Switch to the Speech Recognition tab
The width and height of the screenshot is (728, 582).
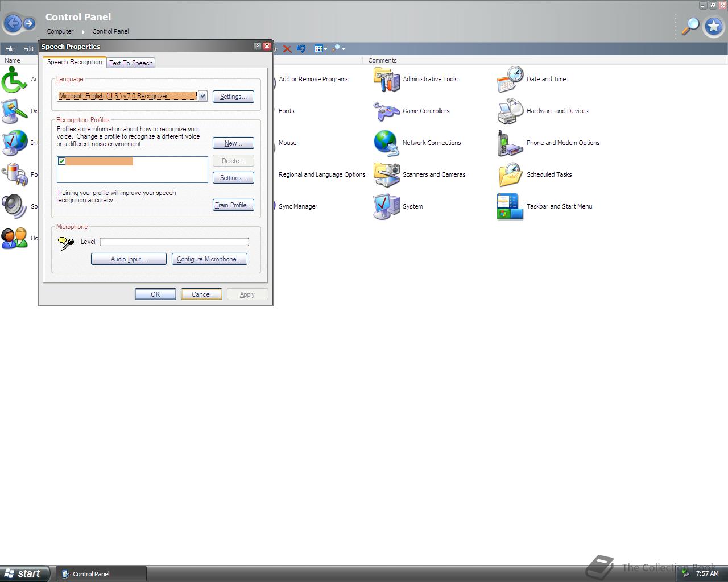(x=75, y=62)
